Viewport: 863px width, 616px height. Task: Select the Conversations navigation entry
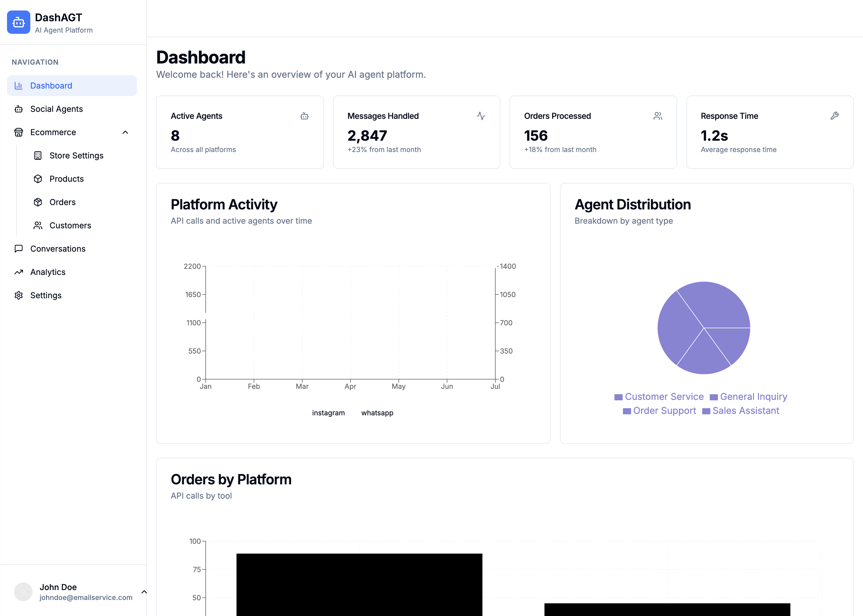[x=57, y=248]
